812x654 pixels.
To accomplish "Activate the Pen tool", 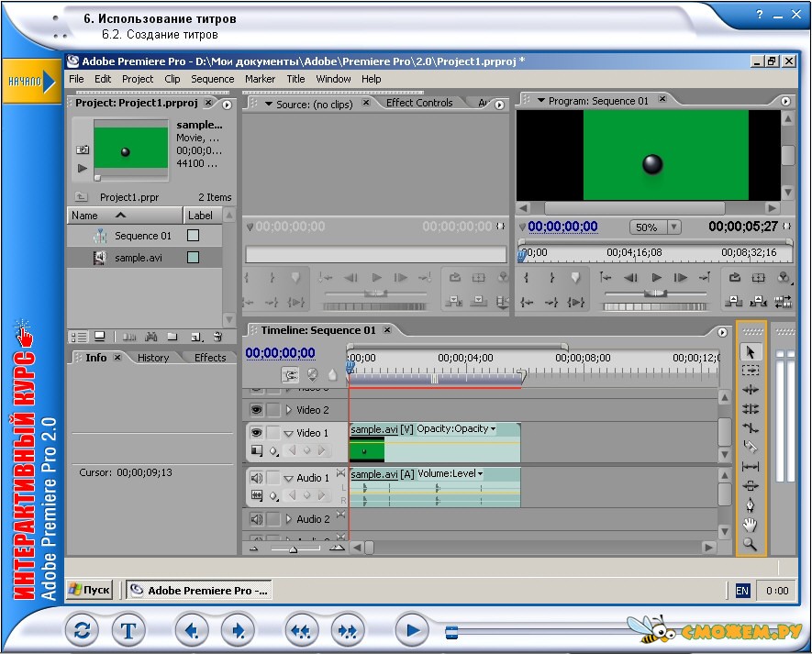I will coord(750,504).
